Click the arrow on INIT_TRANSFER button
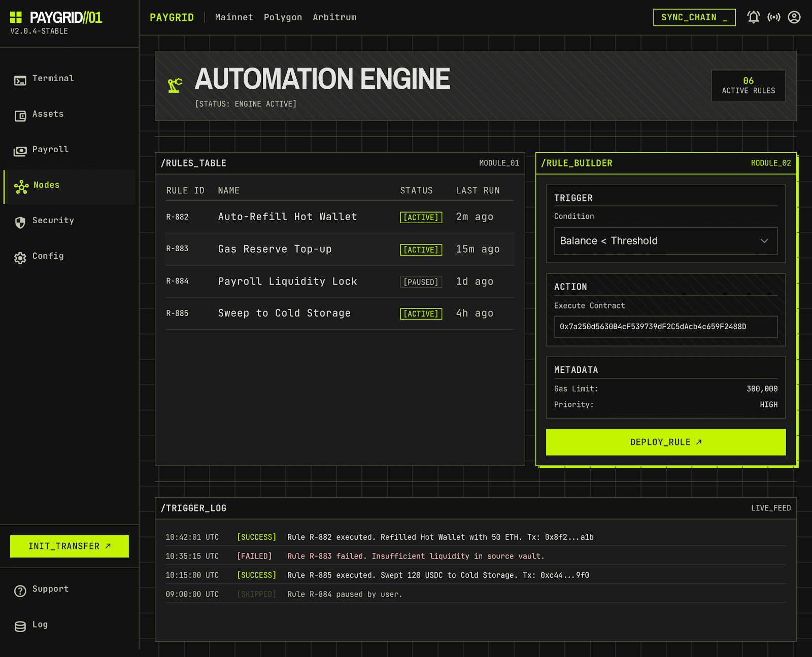812x657 pixels. (108, 546)
